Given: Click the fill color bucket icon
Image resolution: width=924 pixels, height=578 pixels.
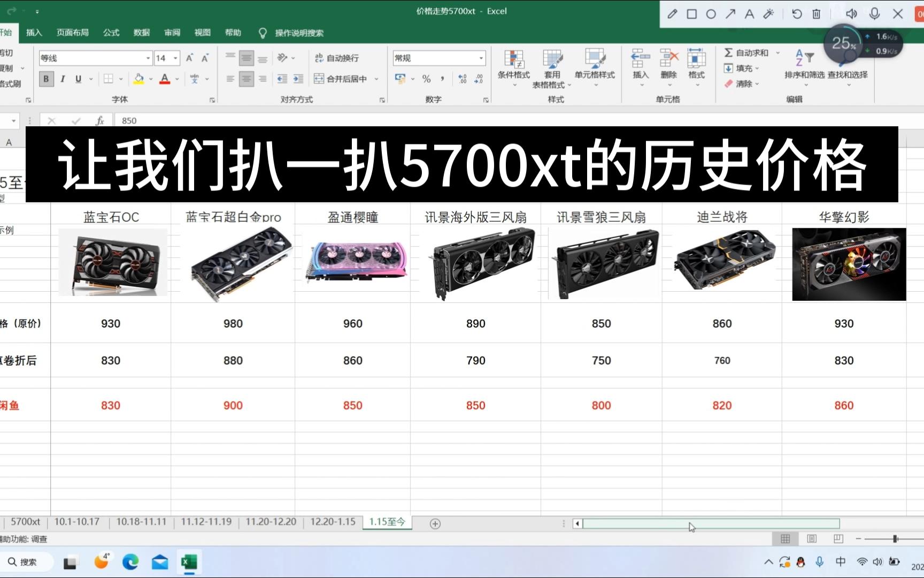Looking at the screenshot, I should click(x=138, y=79).
